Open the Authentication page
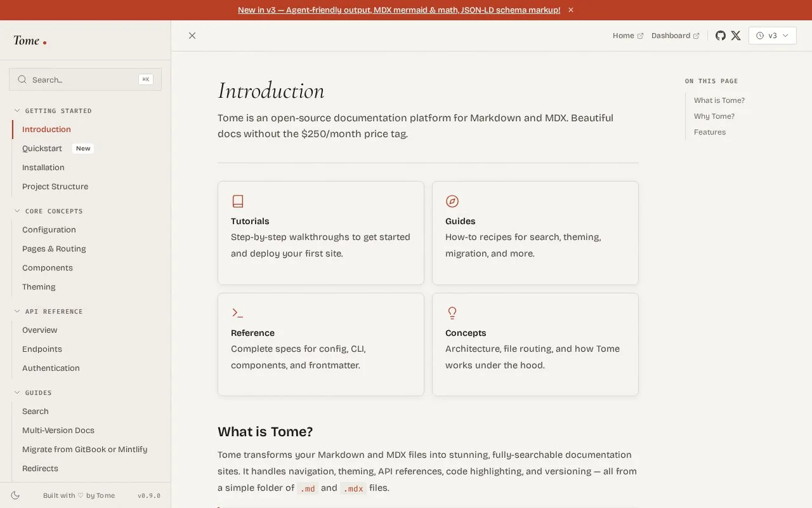The width and height of the screenshot is (812, 508). tap(51, 368)
